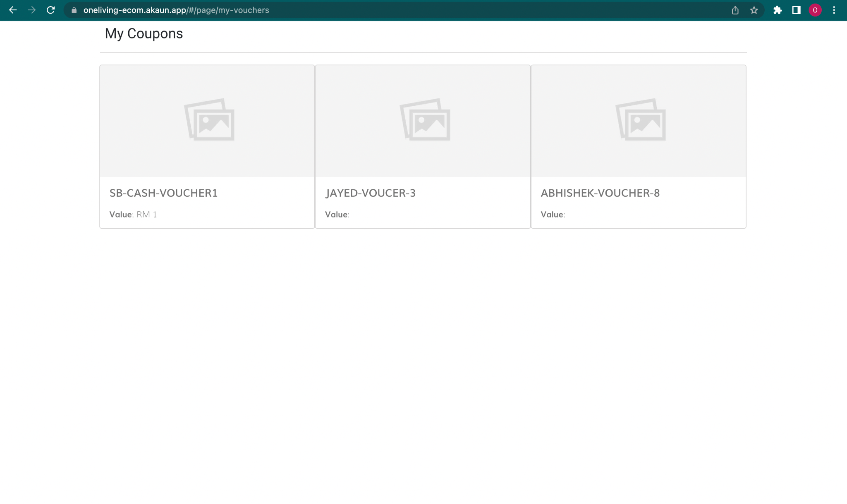Open the SB-CASH-VOUCHER1 coupon title
The height and width of the screenshot is (504, 847).
pos(163,193)
